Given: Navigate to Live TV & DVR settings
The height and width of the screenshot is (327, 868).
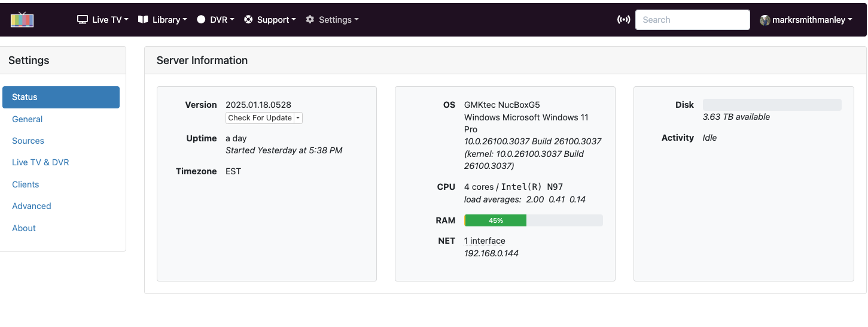Looking at the screenshot, I should (x=41, y=162).
